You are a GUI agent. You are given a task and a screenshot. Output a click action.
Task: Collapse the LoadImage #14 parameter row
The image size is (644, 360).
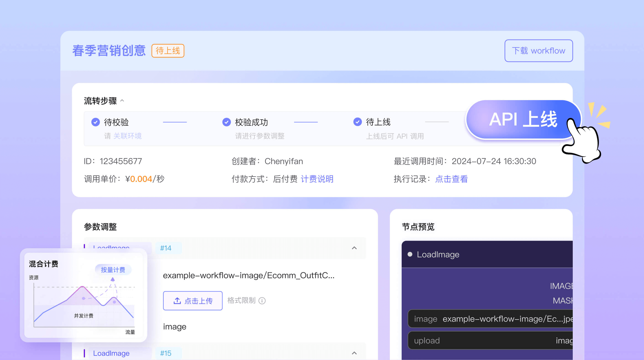(354, 248)
